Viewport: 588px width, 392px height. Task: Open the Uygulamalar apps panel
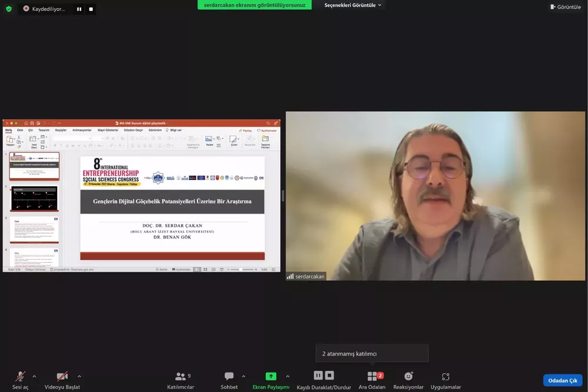pyautogui.click(x=445, y=377)
